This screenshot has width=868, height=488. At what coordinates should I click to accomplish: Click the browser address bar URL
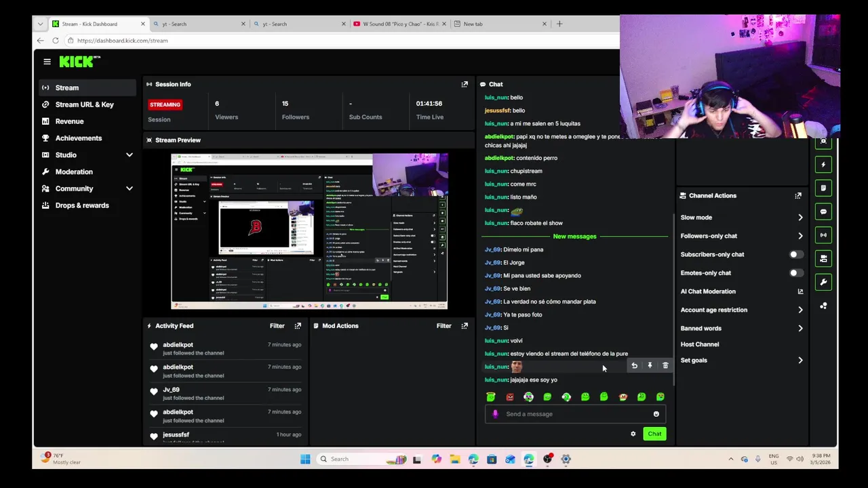[123, 41]
